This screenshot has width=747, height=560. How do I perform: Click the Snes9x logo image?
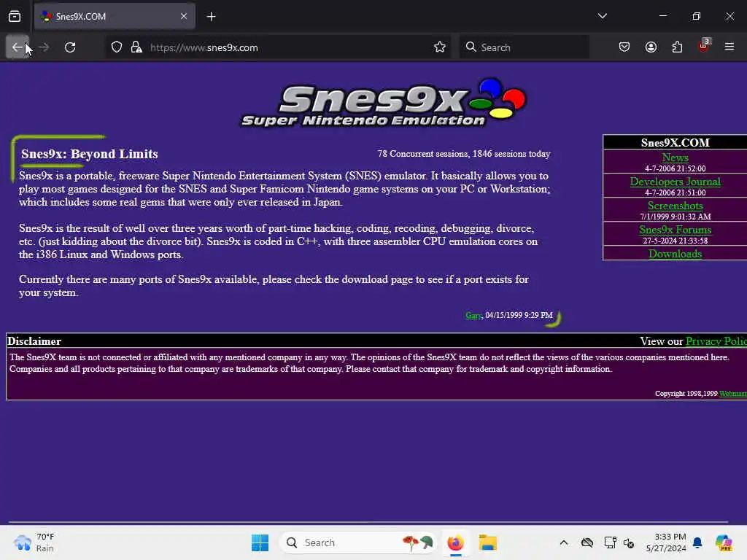[x=384, y=102]
